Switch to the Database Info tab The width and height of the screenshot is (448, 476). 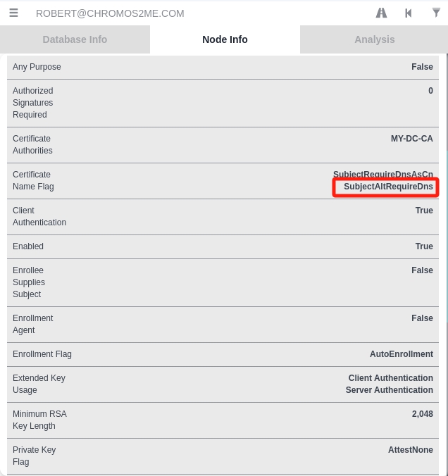point(75,39)
